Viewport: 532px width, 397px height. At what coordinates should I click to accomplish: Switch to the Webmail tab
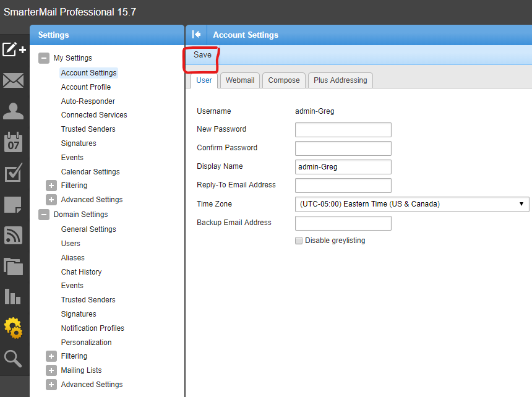tap(240, 80)
